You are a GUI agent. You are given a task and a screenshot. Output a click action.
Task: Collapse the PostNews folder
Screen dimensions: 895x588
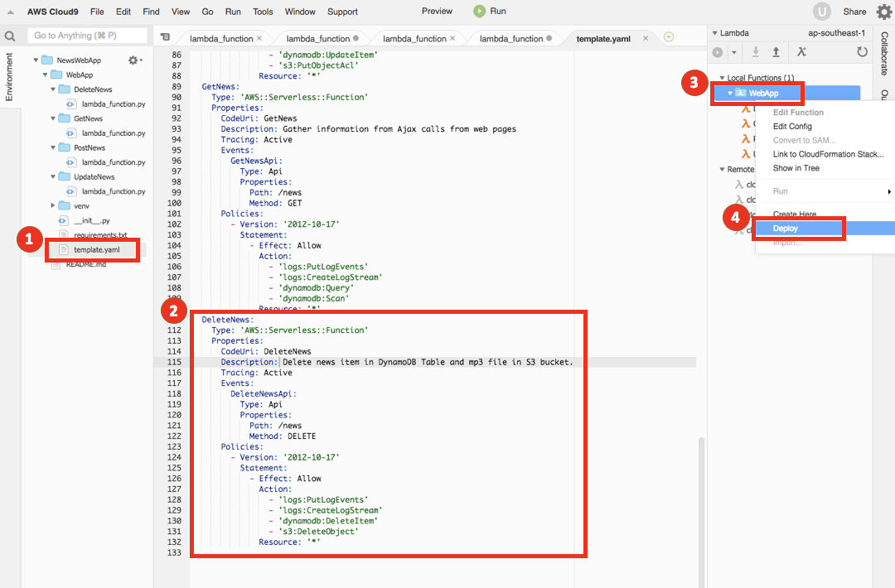point(53,147)
